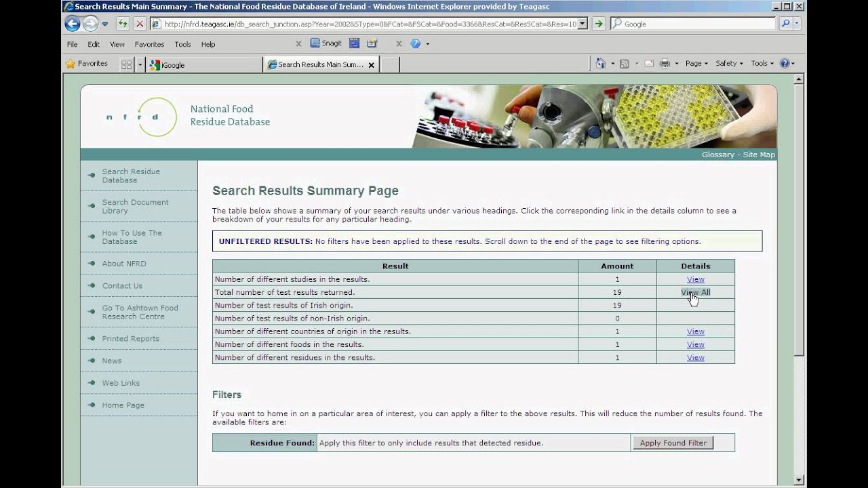Screen dimensions: 868x488
Task: Click the command bar Help question icon
Action: (785, 63)
